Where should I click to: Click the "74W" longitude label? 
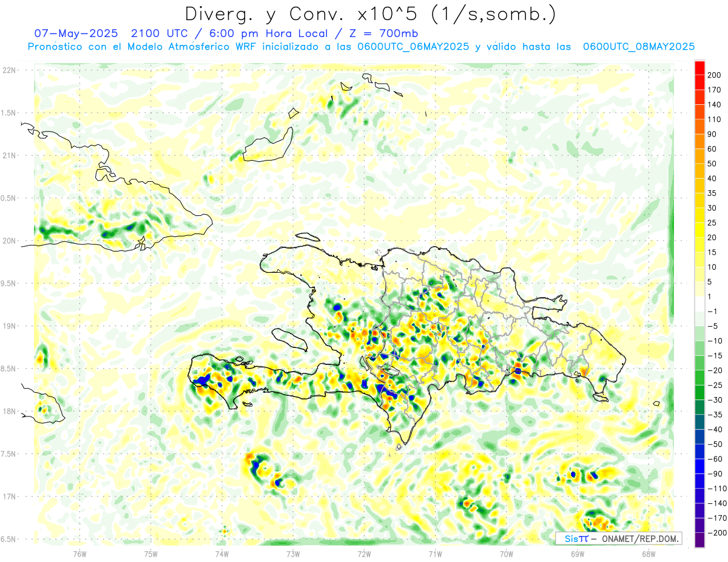pos(222,554)
